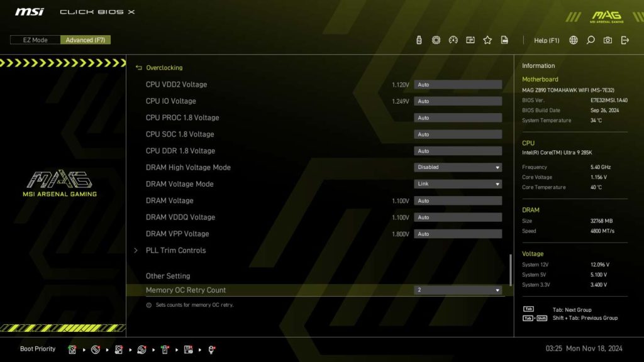Click the Boot Priority label

[x=38, y=349]
